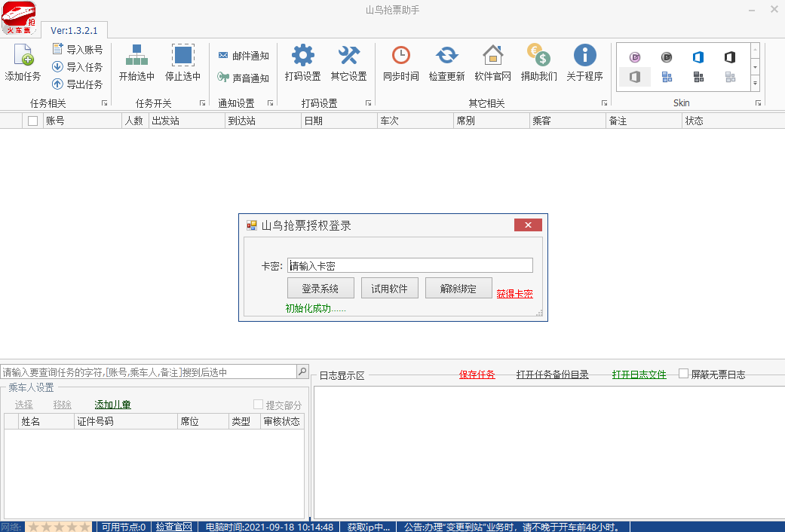Expand the 通知设置 group launcher
785x532 pixels.
(271, 103)
